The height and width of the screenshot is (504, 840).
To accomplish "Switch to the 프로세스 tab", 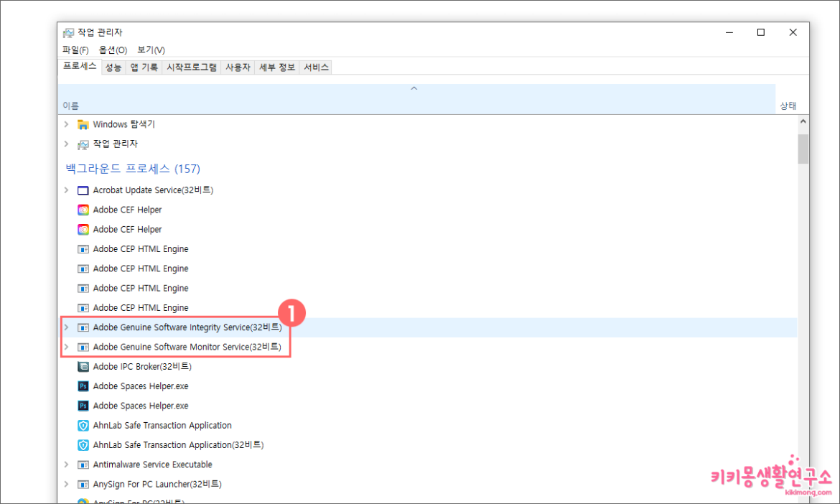I will [x=80, y=67].
